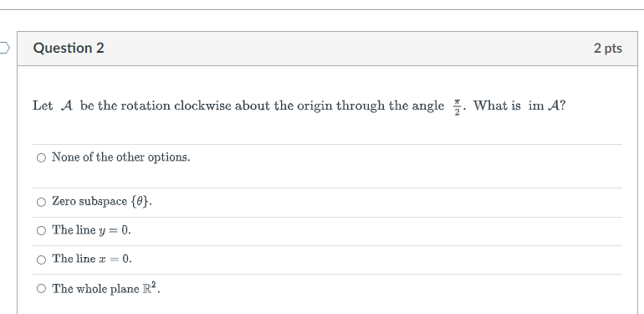The width and height of the screenshot is (644, 314).
Task: Click the question text about rotation clockwise
Action: [x=299, y=106]
